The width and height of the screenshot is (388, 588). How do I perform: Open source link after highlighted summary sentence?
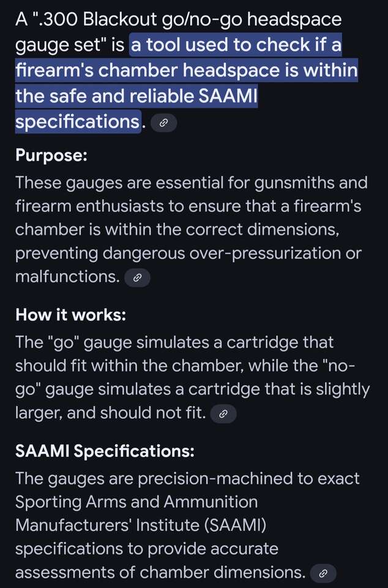163,123
